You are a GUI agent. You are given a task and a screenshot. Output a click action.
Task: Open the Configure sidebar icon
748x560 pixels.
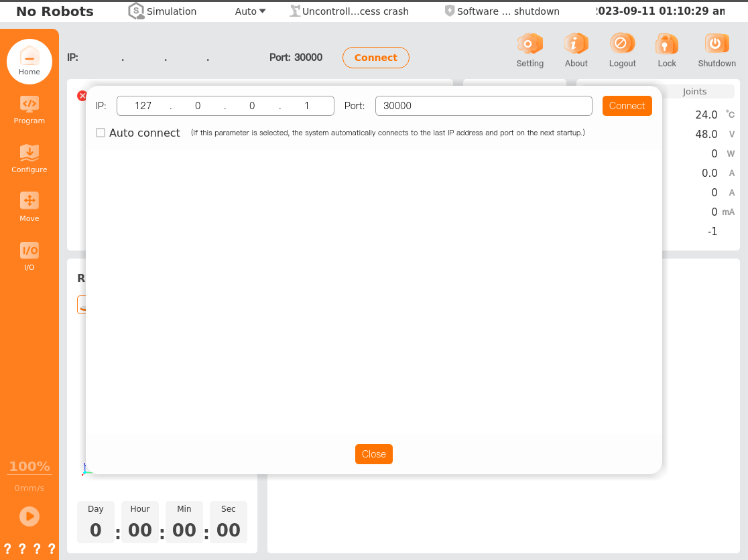pos(29,153)
